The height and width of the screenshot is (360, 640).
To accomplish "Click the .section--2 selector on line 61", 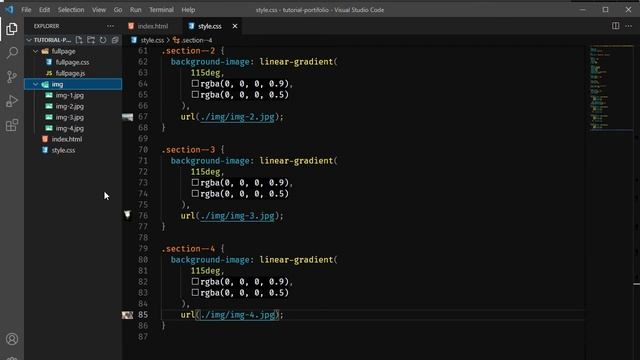I will click(188, 51).
